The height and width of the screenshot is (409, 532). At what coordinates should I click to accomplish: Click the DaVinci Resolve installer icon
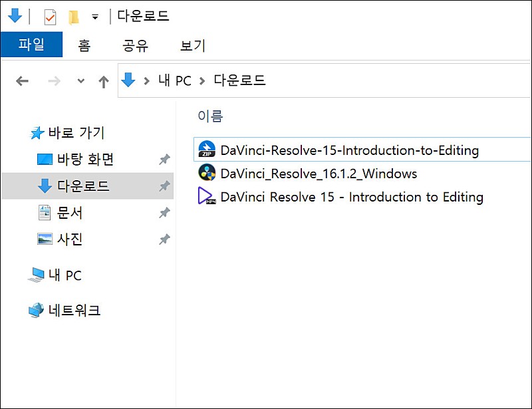(x=207, y=172)
